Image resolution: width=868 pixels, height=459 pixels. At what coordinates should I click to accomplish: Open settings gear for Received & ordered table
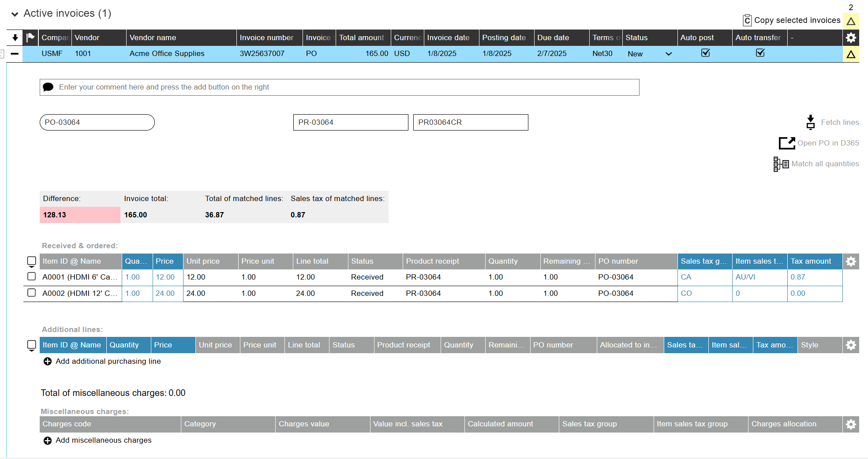pyautogui.click(x=851, y=261)
